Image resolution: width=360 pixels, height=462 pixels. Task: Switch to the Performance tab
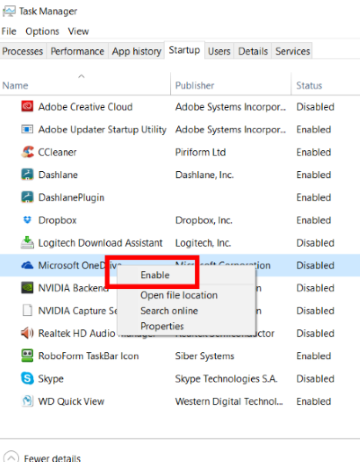tap(77, 51)
